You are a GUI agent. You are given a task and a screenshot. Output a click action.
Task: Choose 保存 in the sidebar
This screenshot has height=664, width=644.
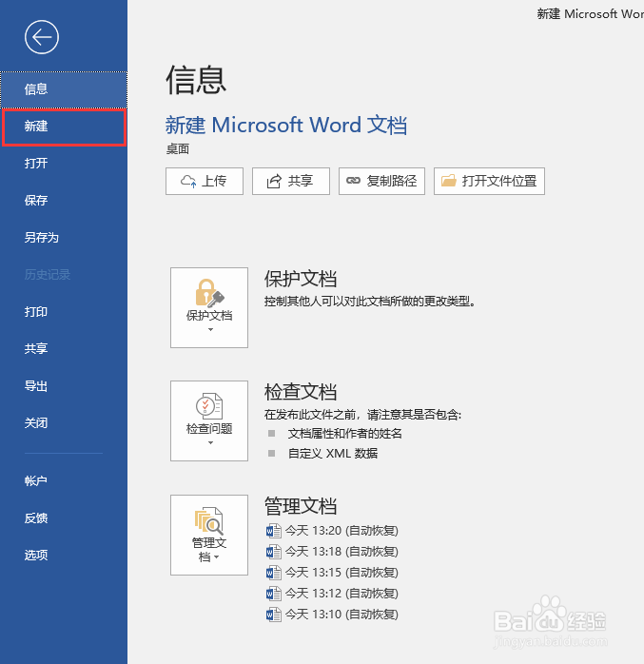click(64, 200)
